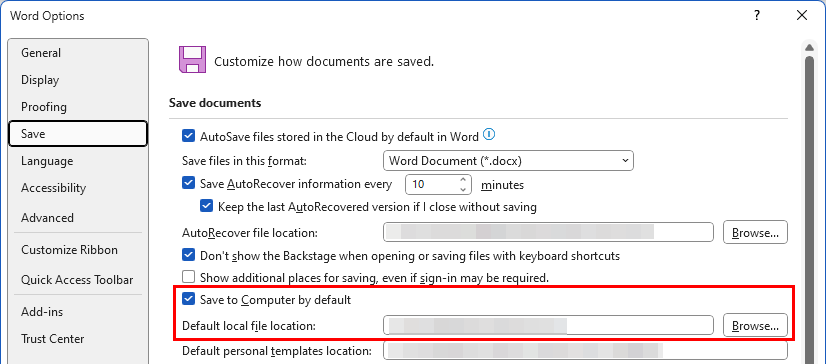
Task: Open the Advanced category
Action: pyautogui.click(x=78, y=218)
